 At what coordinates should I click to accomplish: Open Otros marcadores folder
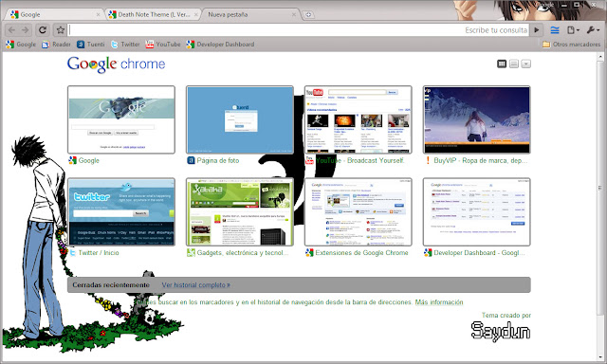click(x=571, y=45)
